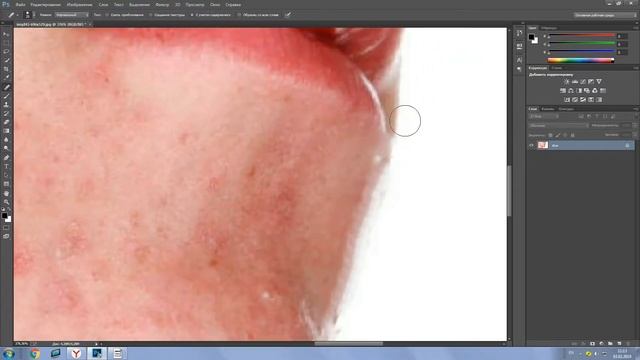The width and height of the screenshot is (640, 360).
Task: Switch to the Swatches tab
Action: (549, 28)
